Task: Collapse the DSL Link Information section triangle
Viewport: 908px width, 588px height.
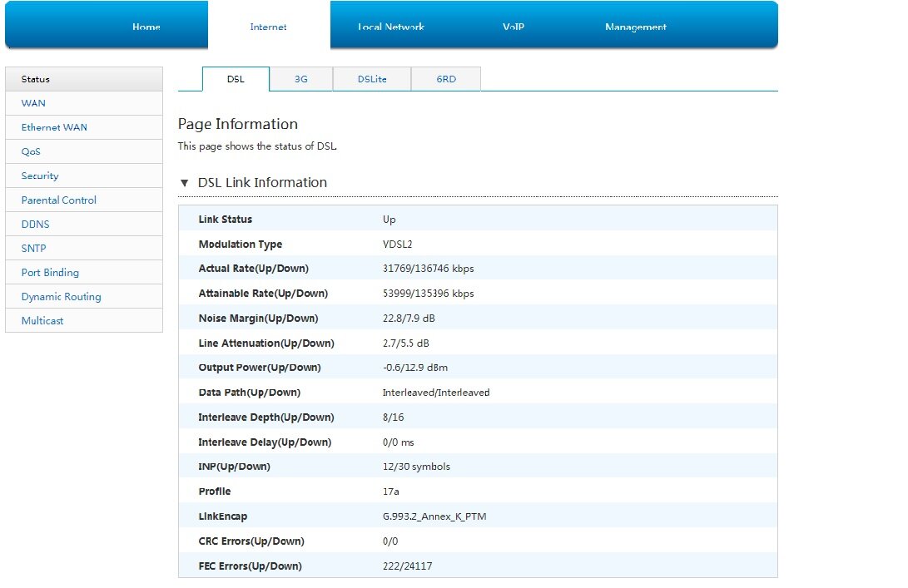Action: pos(184,183)
